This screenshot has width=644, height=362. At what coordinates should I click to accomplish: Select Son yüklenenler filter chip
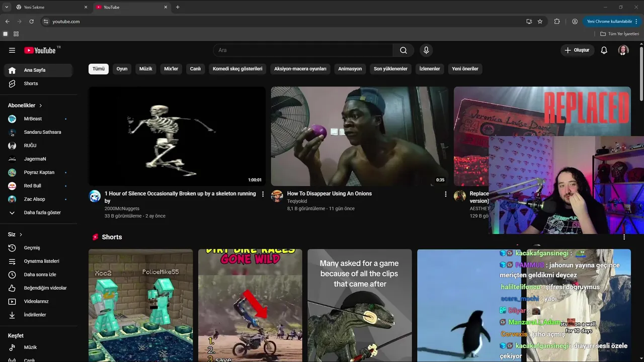390,69
